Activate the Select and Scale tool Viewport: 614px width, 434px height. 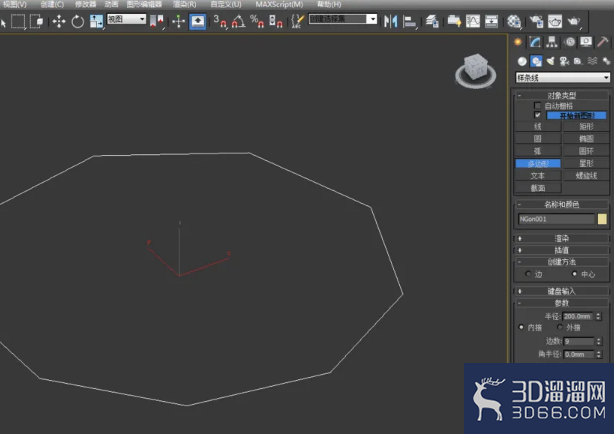coord(96,21)
